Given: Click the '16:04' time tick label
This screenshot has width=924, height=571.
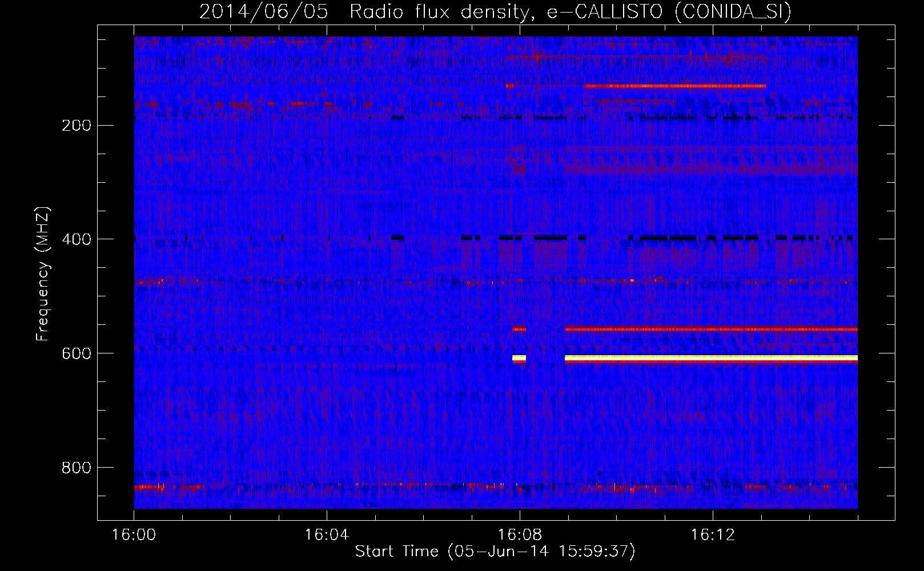Looking at the screenshot, I should [x=327, y=535].
